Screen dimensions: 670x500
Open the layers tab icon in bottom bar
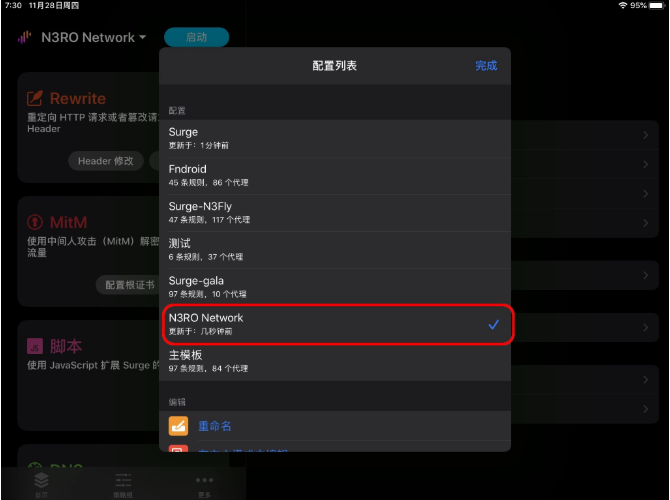pyautogui.click(x=41, y=480)
